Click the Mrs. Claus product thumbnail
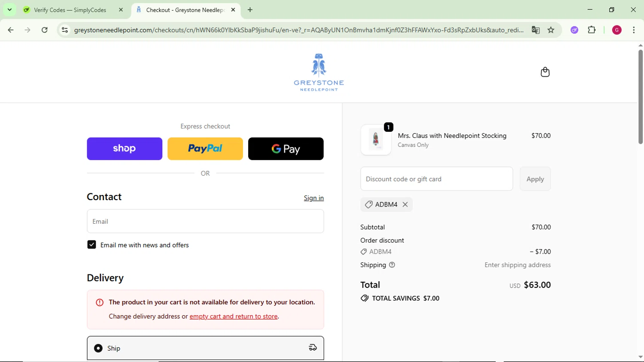The image size is (644, 362). tap(376, 140)
